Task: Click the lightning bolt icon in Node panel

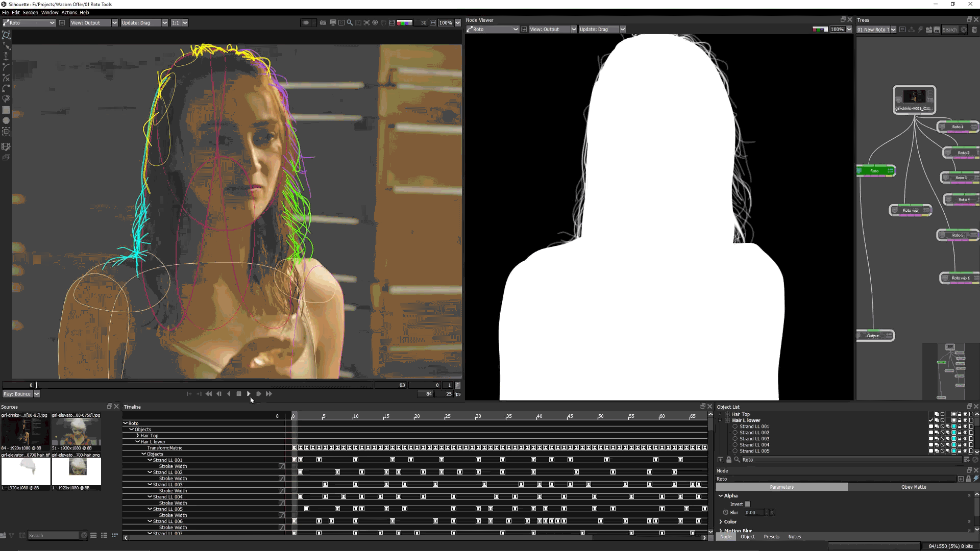Action: pos(976,479)
